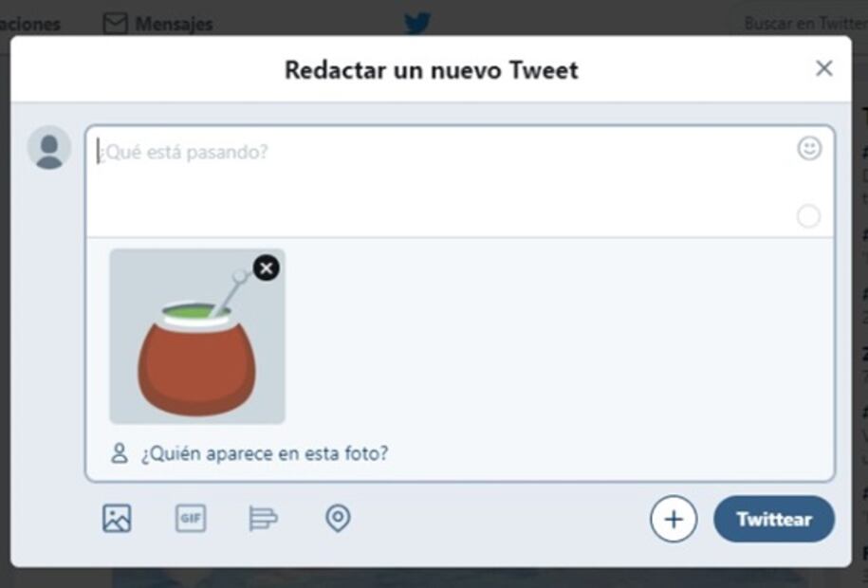Add another tweet with plus button

pos(674,519)
